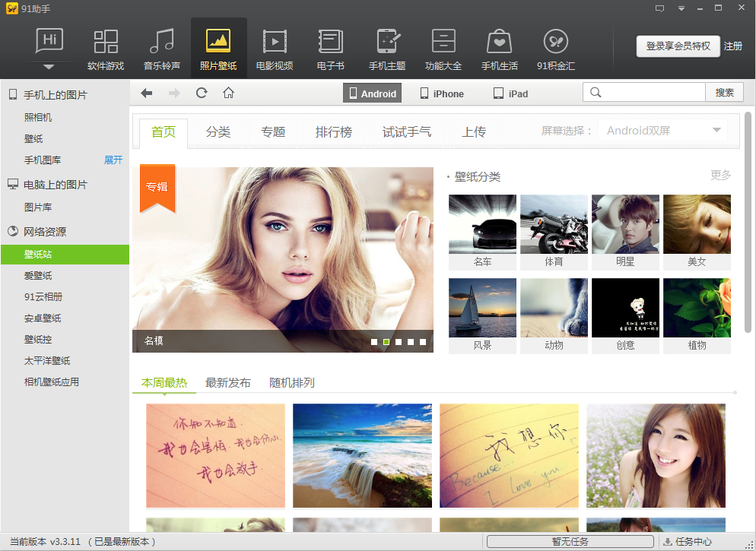Open the 功能大全 all functions section
Image resolution: width=756 pixels, height=551 pixels.
tap(443, 50)
